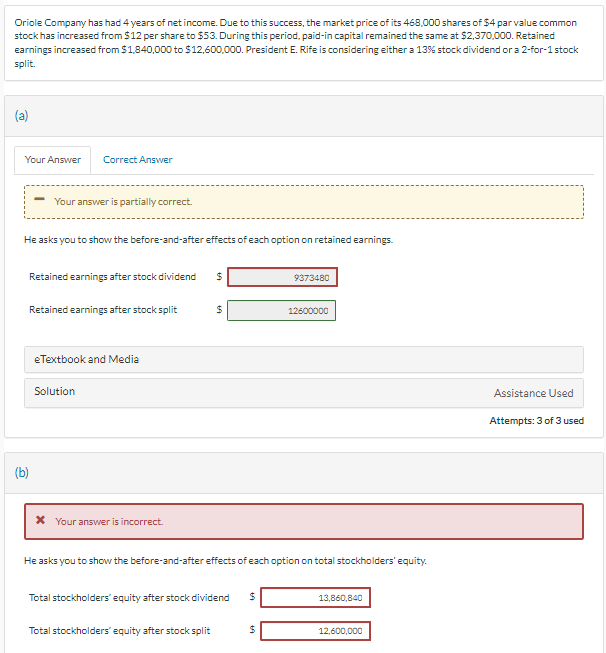Click retained earnings after stock dividend field
Screen dimensions: 606x653
pyautogui.click(x=282, y=277)
